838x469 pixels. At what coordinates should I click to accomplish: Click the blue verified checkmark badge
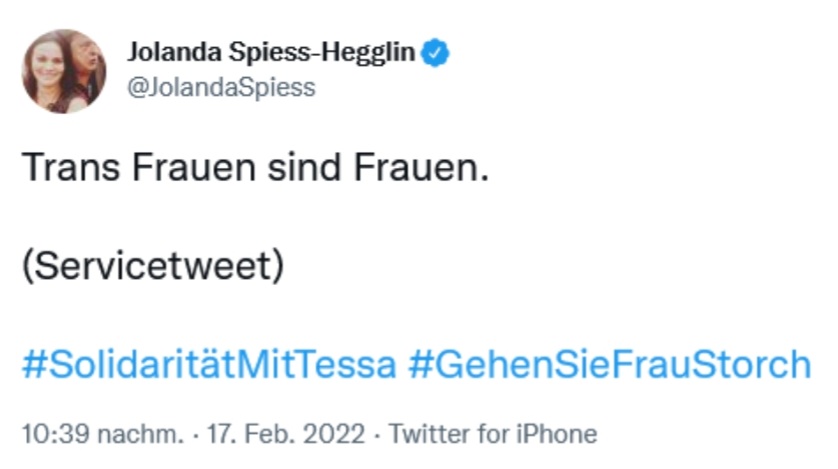(435, 52)
